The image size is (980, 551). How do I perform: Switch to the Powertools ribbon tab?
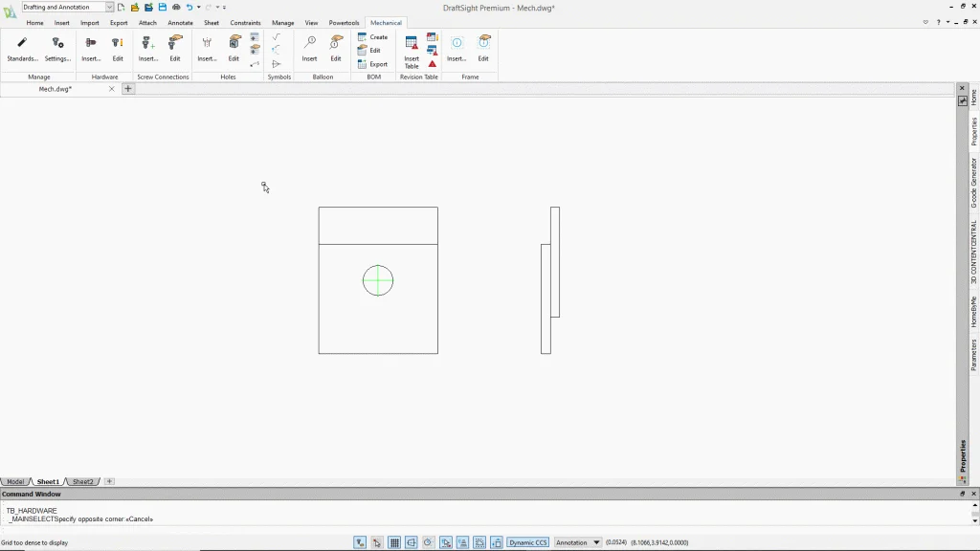344,22
